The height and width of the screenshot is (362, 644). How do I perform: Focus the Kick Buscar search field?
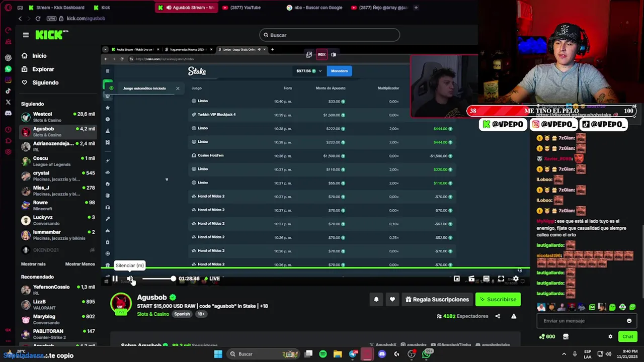[330, 35]
